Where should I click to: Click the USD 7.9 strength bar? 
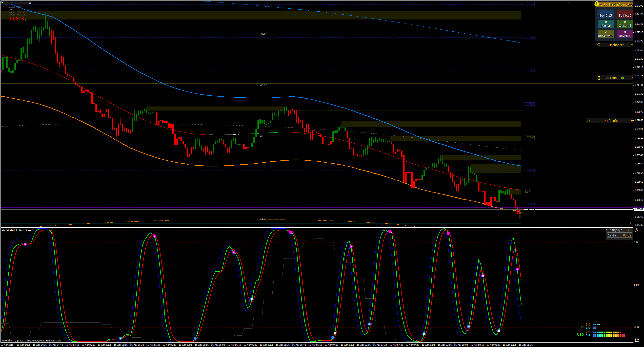click(607, 332)
